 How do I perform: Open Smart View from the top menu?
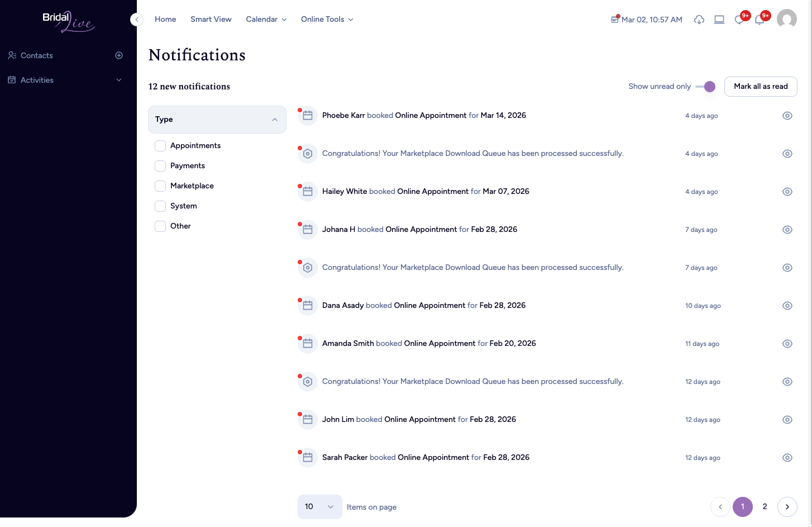point(211,19)
